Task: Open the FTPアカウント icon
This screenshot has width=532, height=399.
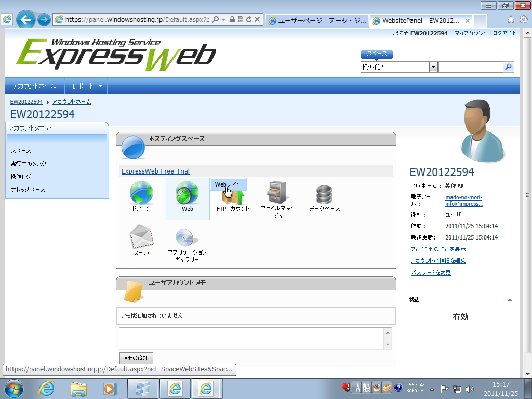Action: pyautogui.click(x=233, y=197)
